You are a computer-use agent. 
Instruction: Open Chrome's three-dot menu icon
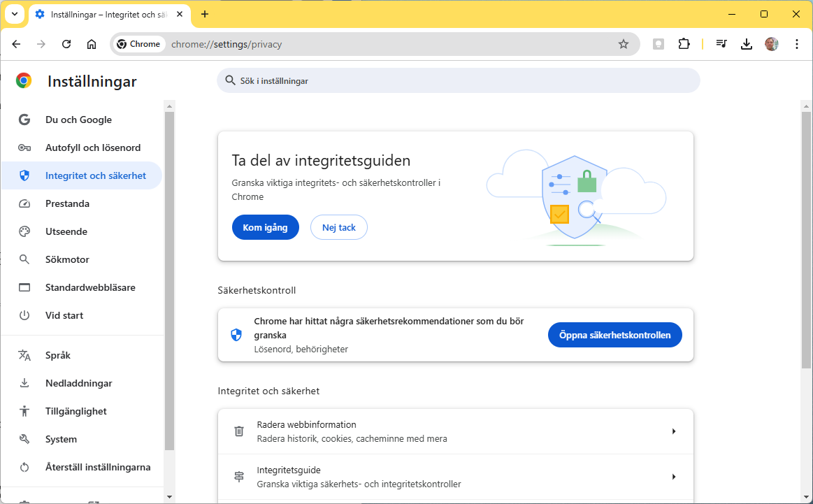797,43
